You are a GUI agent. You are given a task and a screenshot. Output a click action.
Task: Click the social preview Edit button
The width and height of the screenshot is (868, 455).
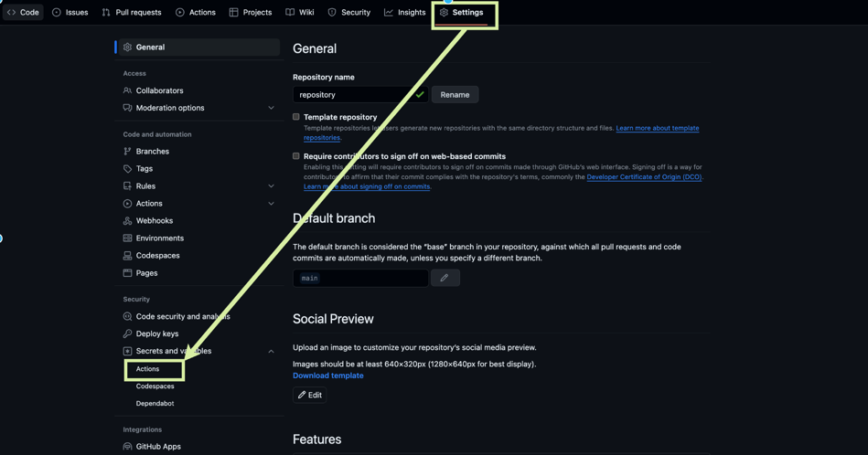pyautogui.click(x=309, y=395)
